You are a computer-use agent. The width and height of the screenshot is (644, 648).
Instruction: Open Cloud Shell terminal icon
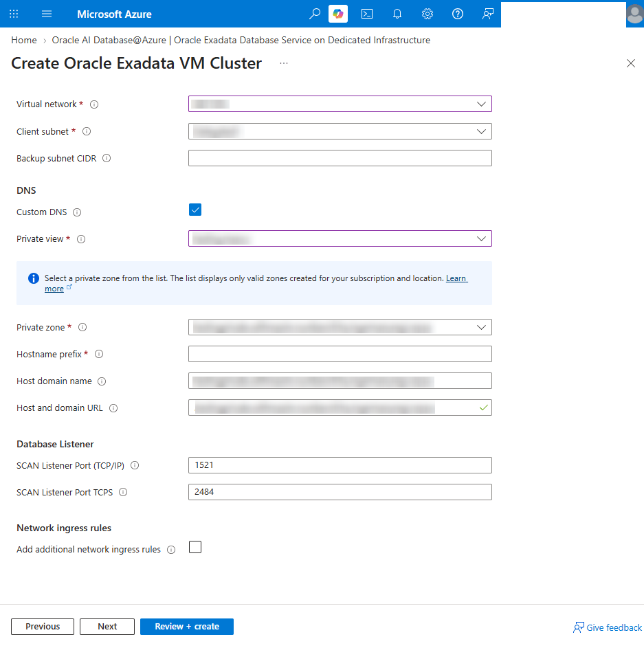point(366,14)
